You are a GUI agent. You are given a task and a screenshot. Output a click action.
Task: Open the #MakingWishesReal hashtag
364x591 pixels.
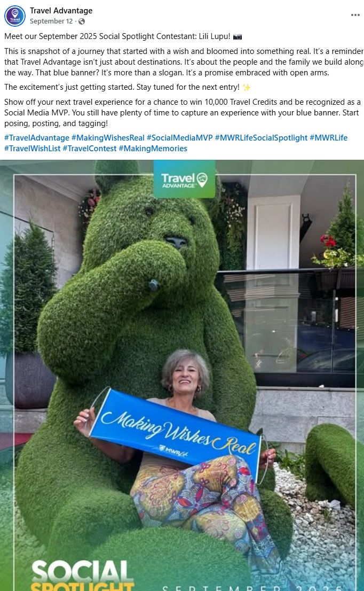pos(108,137)
